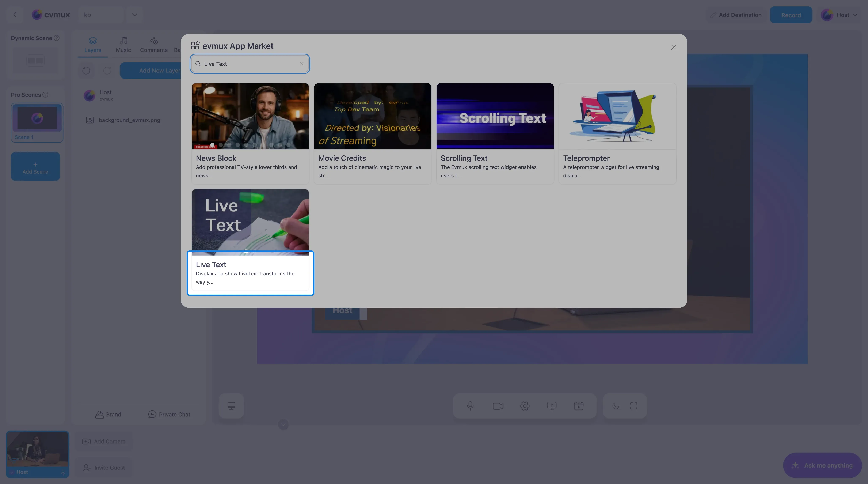Screen dimensions: 868x484
Task: Expand the kb project dropdown
Action: (x=134, y=15)
